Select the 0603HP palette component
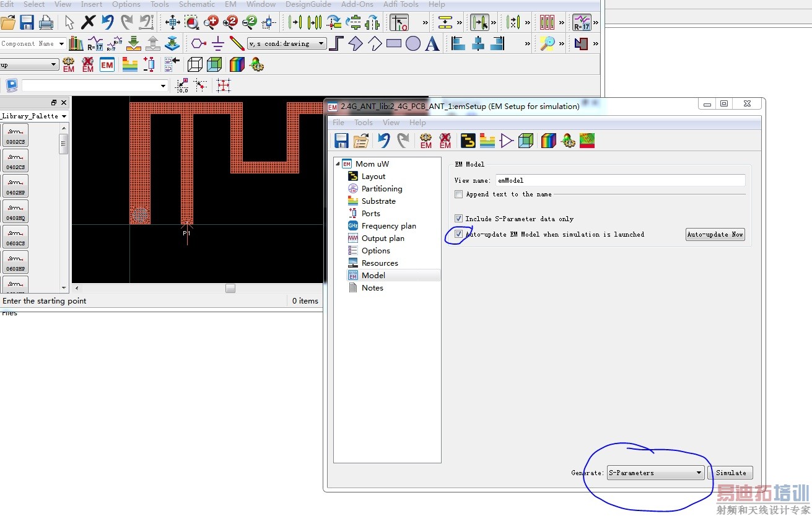This screenshot has width=812, height=516. (15, 262)
